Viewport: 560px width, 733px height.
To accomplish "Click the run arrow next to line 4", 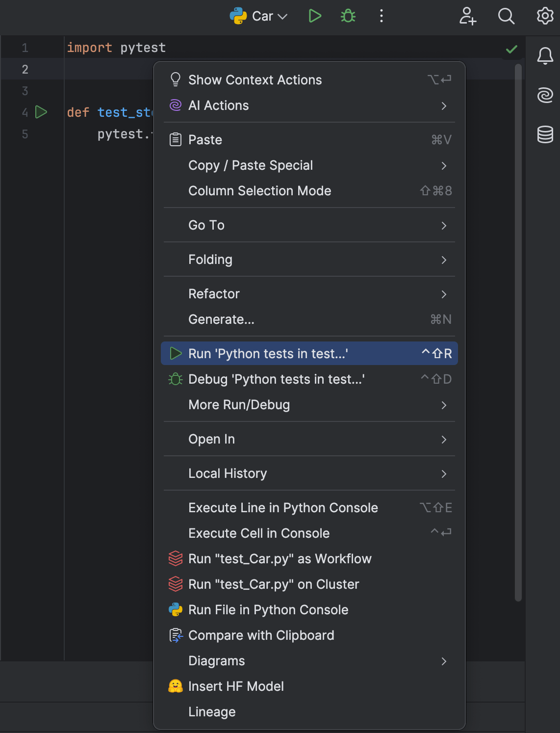I will (41, 112).
